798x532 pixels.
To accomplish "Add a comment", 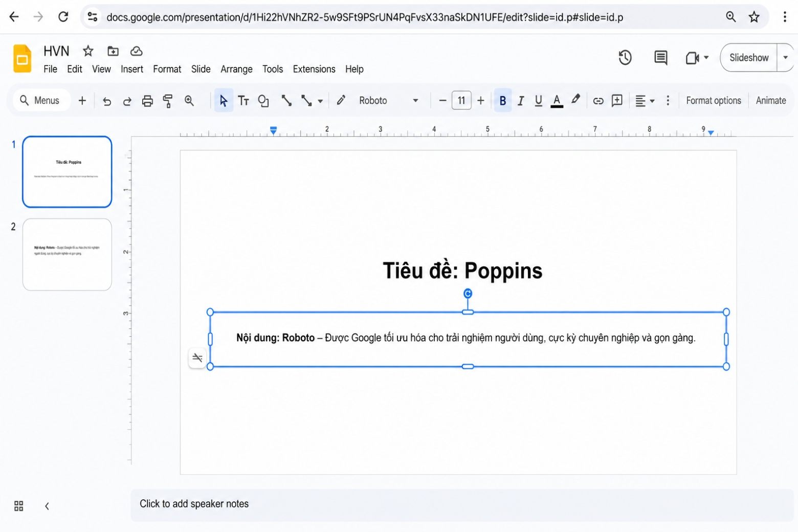I will coord(617,100).
